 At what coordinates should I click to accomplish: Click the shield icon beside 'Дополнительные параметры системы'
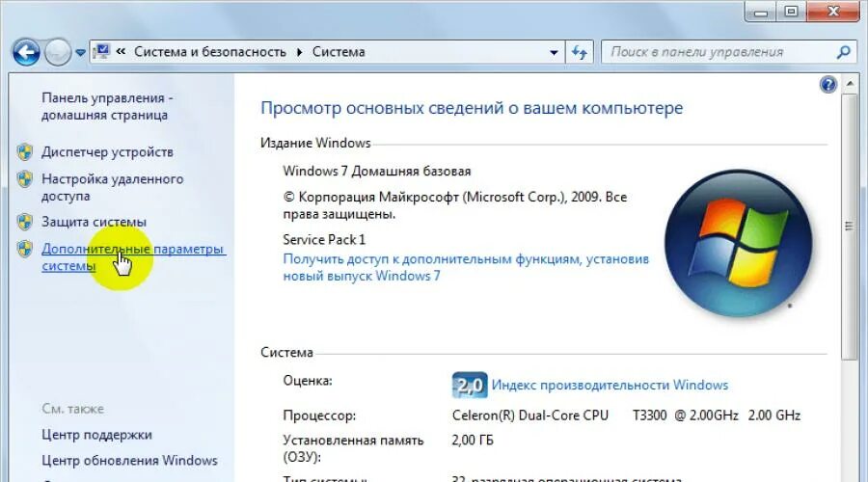click(x=24, y=249)
